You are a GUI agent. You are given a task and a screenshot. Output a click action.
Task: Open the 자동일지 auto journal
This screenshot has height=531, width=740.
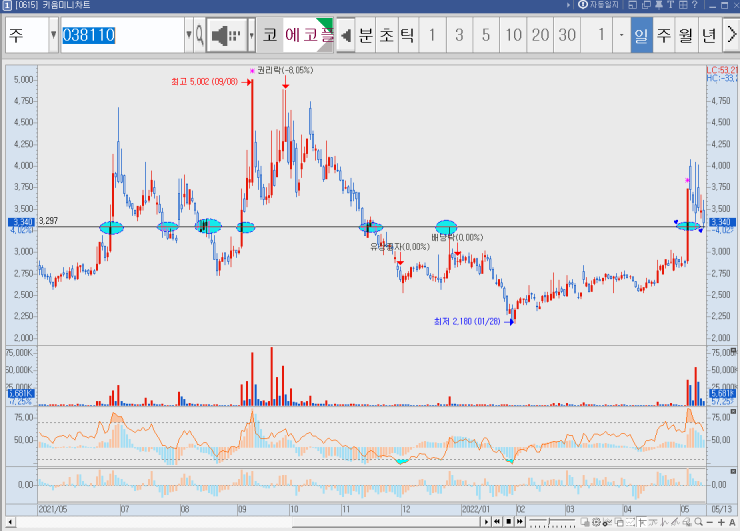click(x=598, y=5)
